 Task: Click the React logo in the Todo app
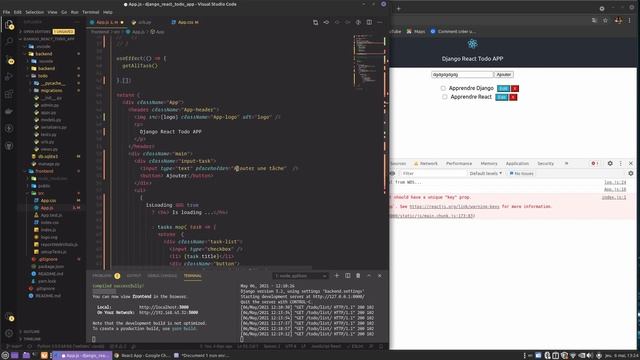pos(472,44)
